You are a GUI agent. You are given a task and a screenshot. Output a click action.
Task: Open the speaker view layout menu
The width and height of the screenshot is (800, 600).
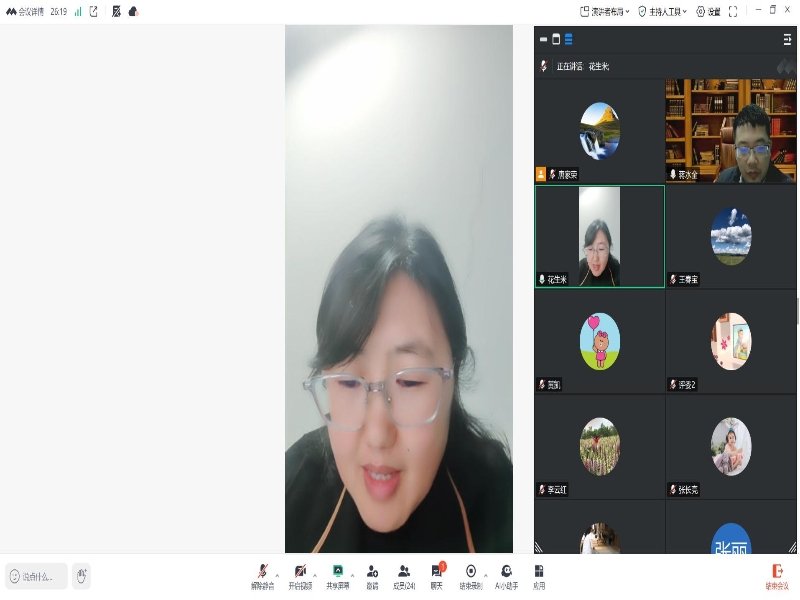[x=603, y=12]
